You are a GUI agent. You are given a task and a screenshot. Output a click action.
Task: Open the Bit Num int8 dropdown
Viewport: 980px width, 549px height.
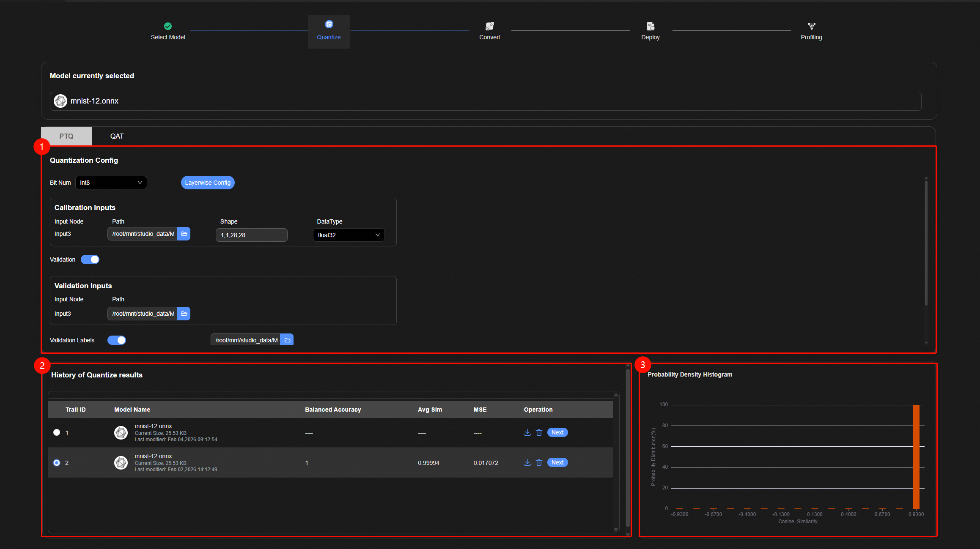pyautogui.click(x=111, y=183)
